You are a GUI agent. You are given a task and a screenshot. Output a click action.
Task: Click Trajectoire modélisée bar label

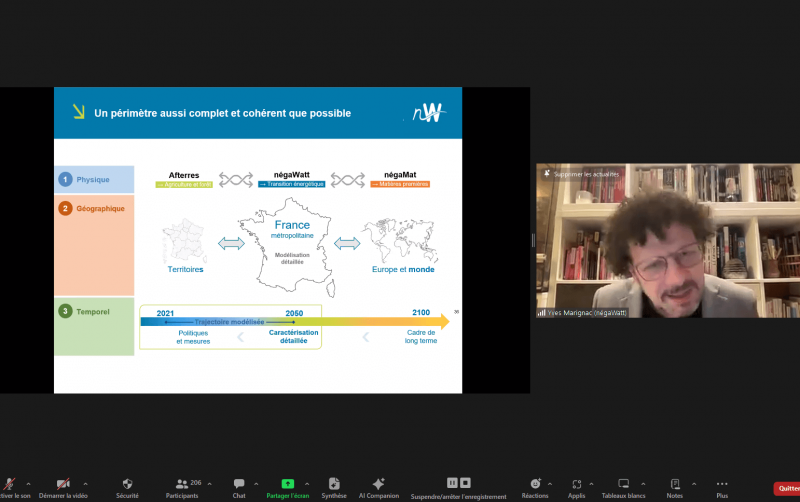click(x=230, y=322)
